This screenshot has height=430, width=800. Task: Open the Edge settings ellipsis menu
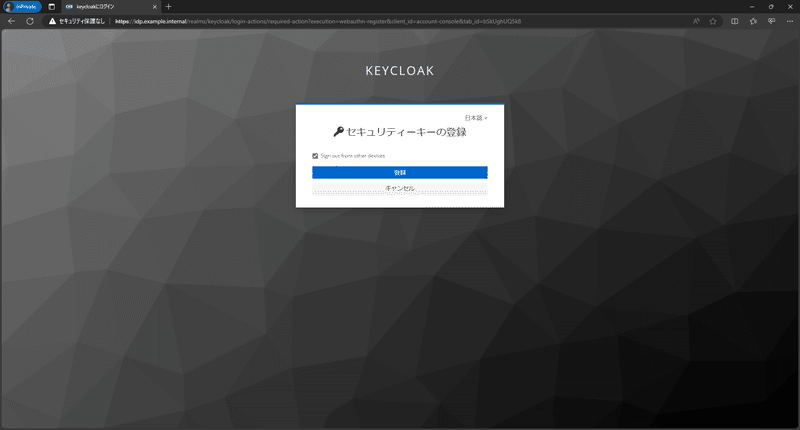click(x=790, y=21)
